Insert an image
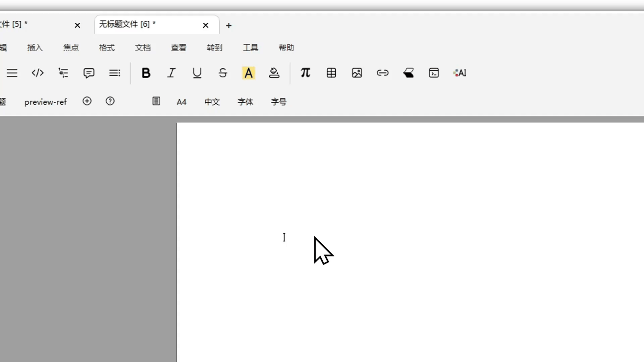 pyautogui.click(x=357, y=73)
